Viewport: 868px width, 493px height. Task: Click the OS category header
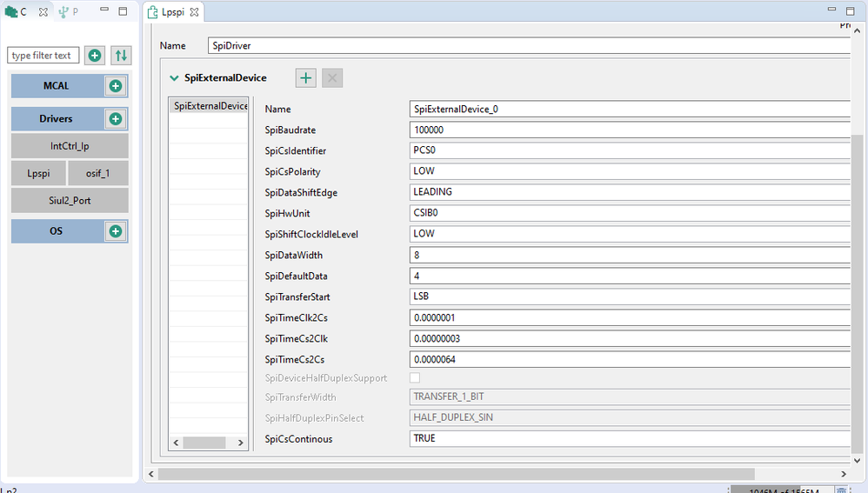click(x=57, y=231)
